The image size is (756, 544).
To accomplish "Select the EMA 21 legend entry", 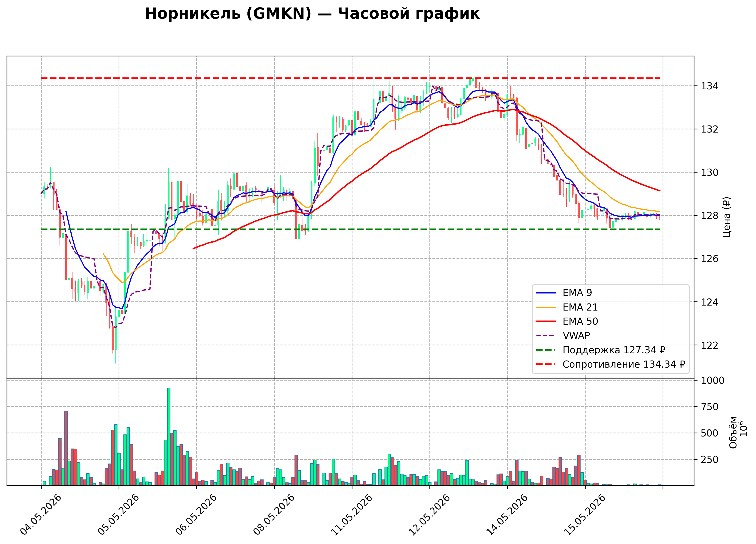I will (567, 307).
